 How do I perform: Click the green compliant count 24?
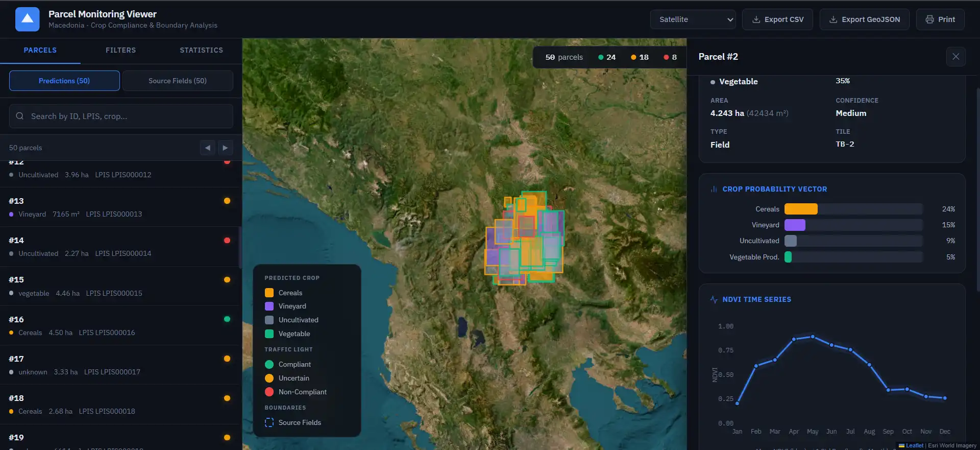[x=607, y=57]
